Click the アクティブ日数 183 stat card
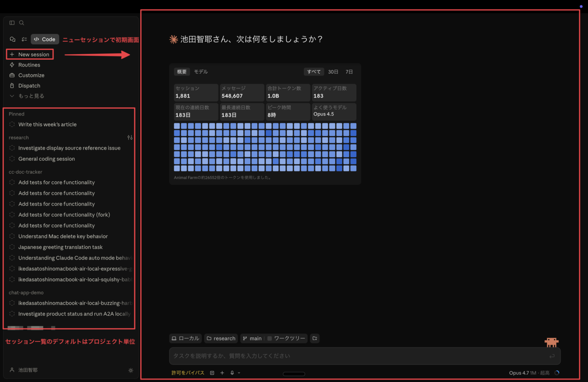Viewport: 588px width, 382px height. [334, 92]
